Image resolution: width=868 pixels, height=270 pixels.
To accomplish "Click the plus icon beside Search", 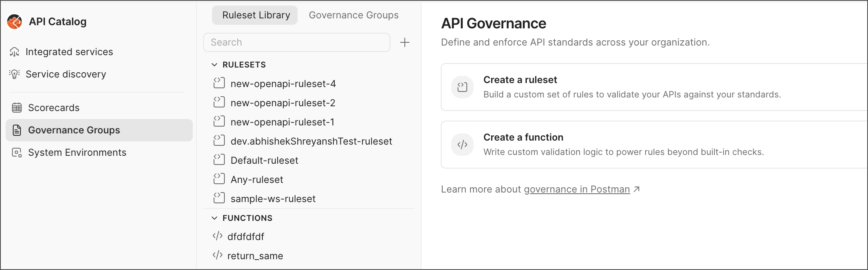I will [405, 42].
